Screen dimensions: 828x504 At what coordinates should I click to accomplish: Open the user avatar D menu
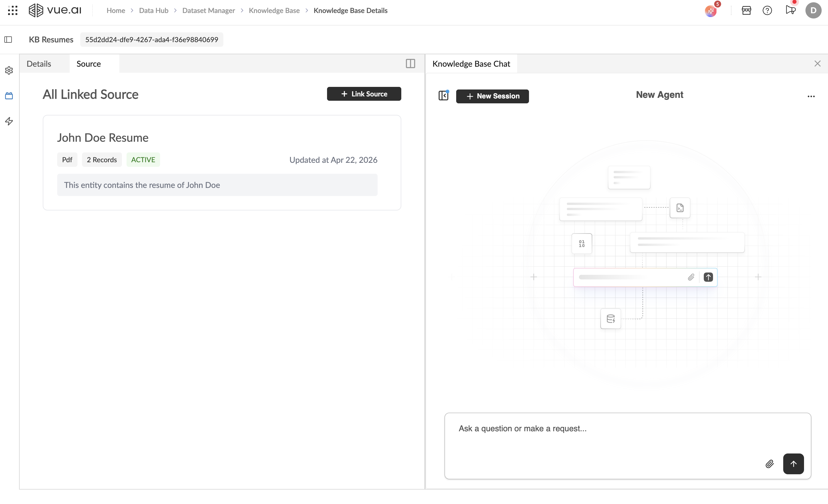[x=813, y=10]
